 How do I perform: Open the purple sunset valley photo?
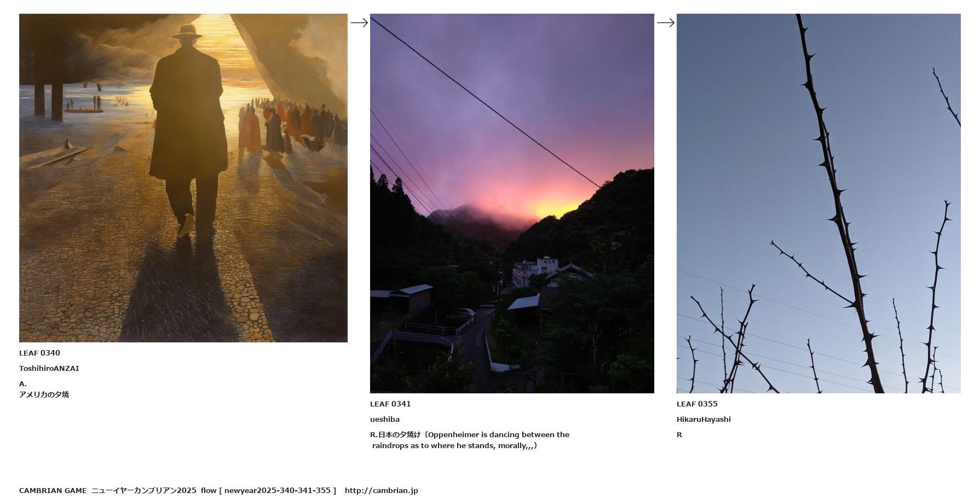[x=512, y=203]
